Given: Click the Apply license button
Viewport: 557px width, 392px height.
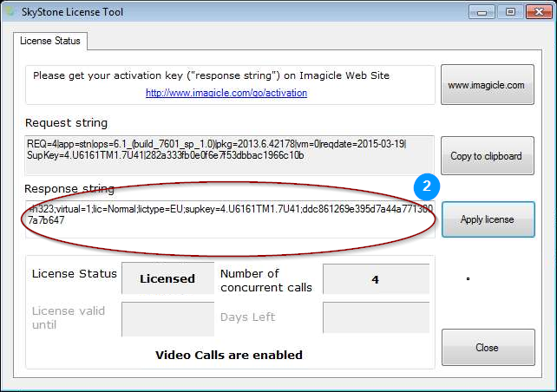Looking at the screenshot, I should 488,219.
